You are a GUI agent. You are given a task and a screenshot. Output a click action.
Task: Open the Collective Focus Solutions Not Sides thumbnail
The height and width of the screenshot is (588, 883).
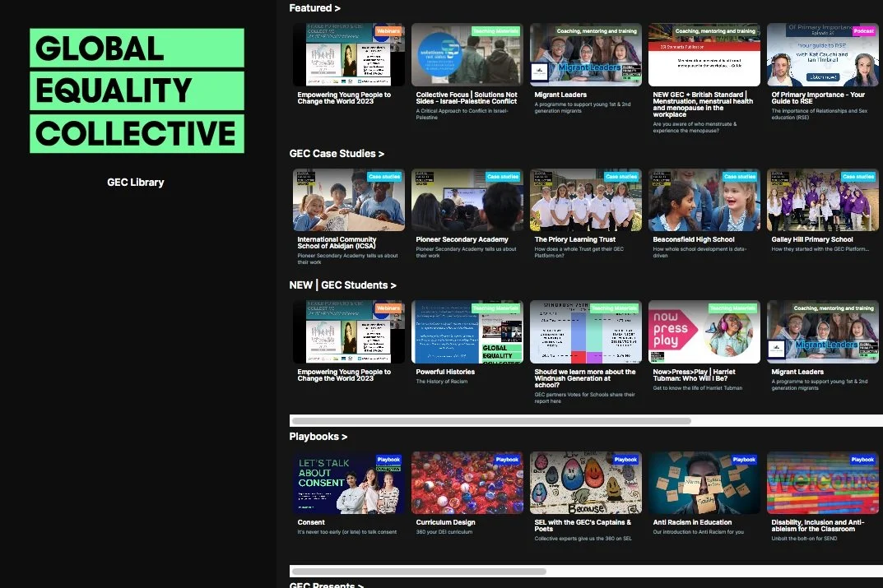click(467, 54)
